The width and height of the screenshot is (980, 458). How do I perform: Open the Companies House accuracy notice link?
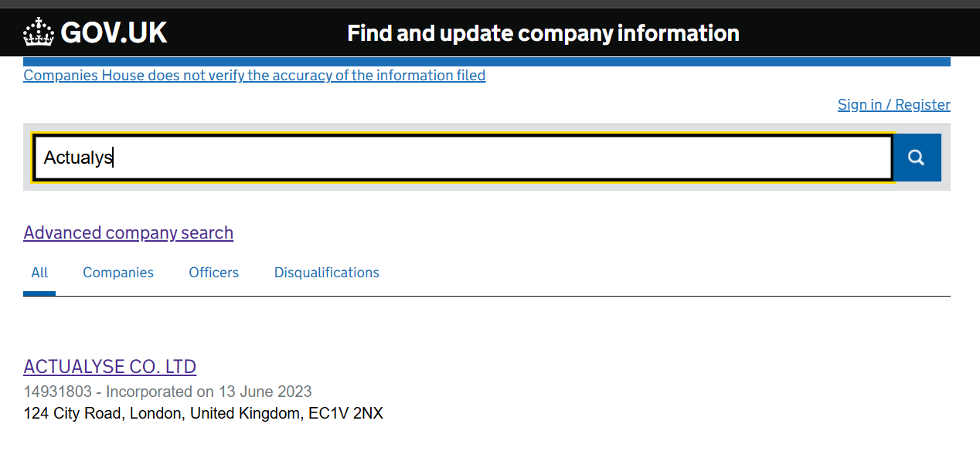pos(254,76)
